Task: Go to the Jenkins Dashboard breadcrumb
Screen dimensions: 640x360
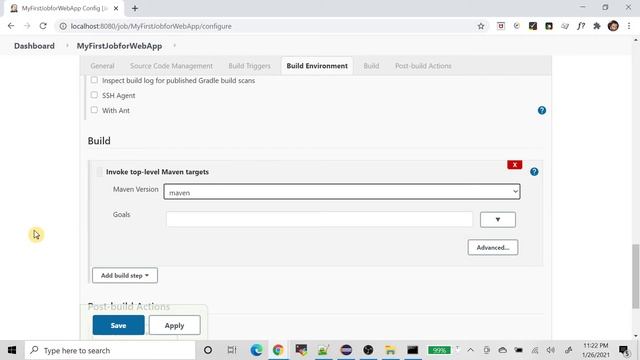Action: click(34, 46)
